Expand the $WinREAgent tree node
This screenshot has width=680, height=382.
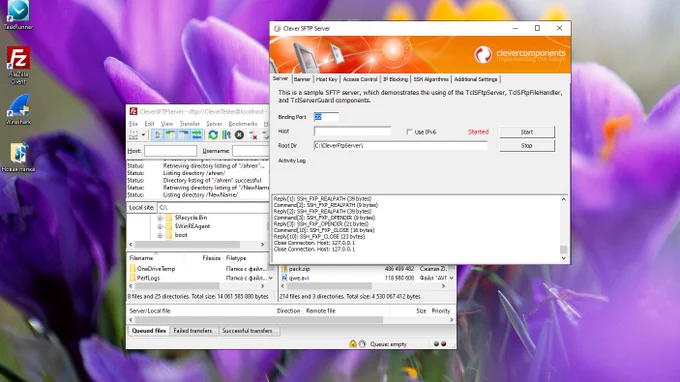pyautogui.click(x=160, y=226)
